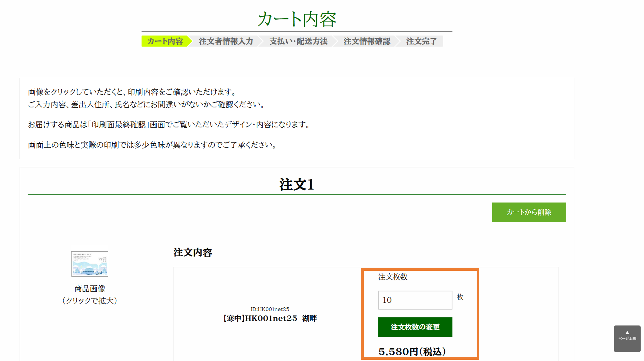
Task: Enlarge the 商品画像 product thumbnail
Action: click(x=89, y=264)
